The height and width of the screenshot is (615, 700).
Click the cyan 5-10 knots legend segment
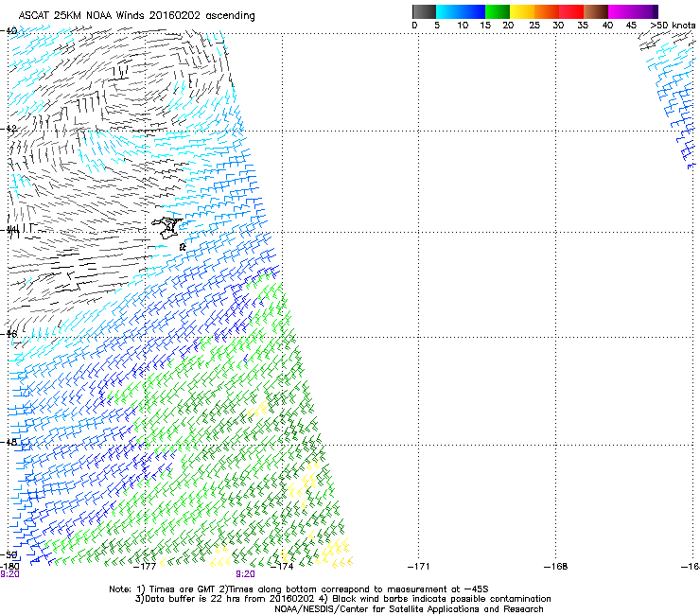[x=448, y=11]
